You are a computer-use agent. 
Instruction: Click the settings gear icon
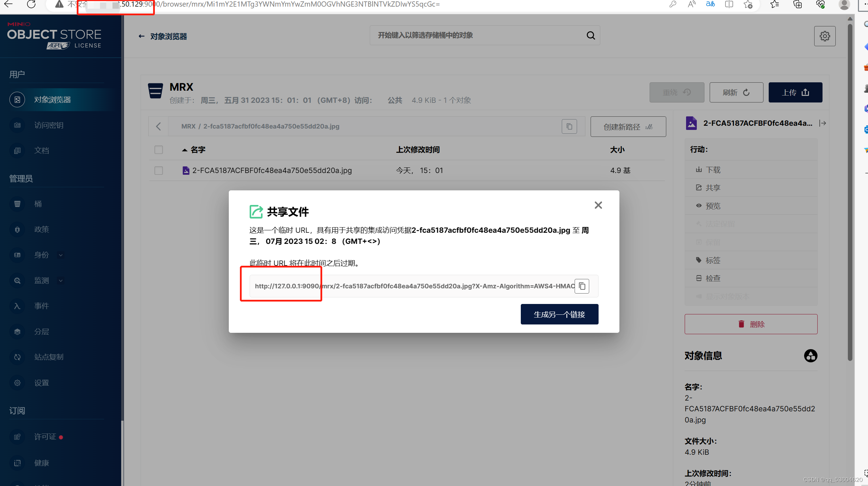click(825, 36)
